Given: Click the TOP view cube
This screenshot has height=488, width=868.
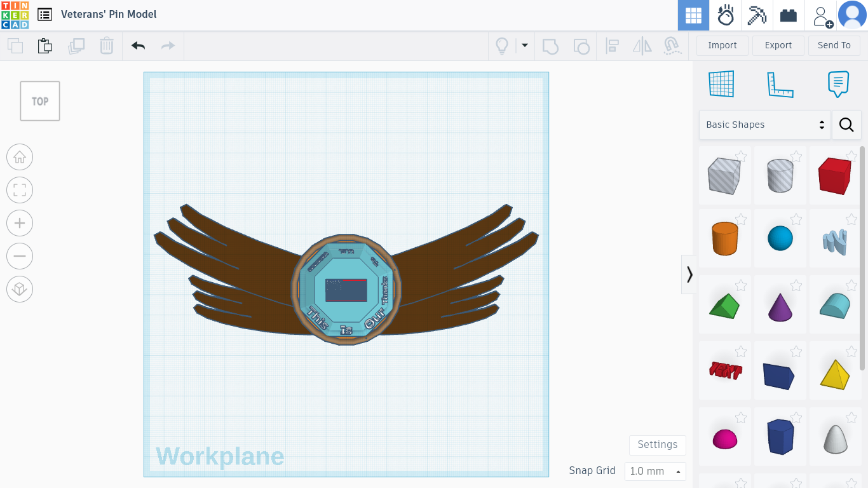Looking at the screenshot, I should point(40,101).
